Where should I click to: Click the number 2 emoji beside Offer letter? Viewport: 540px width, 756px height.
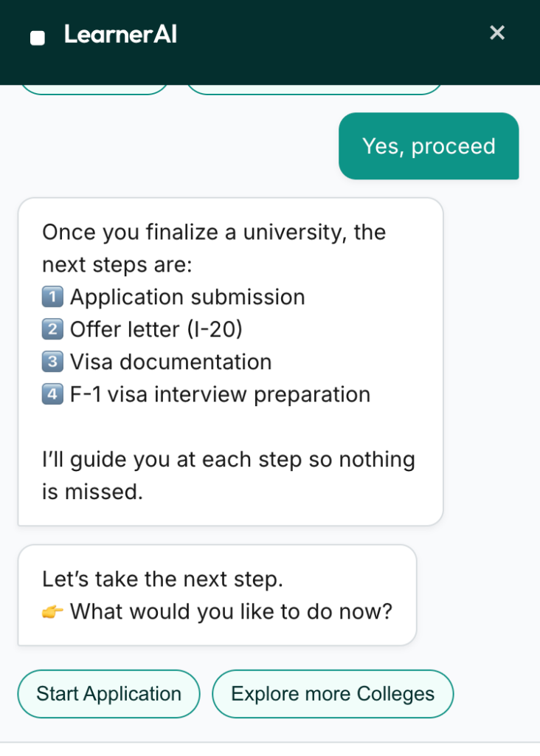pyautogui.click(x=52, y=330)
